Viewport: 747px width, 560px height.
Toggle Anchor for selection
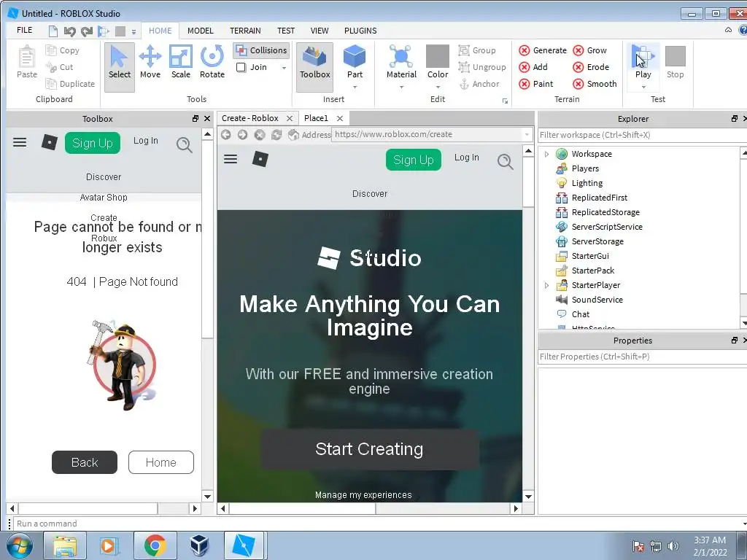479,84
